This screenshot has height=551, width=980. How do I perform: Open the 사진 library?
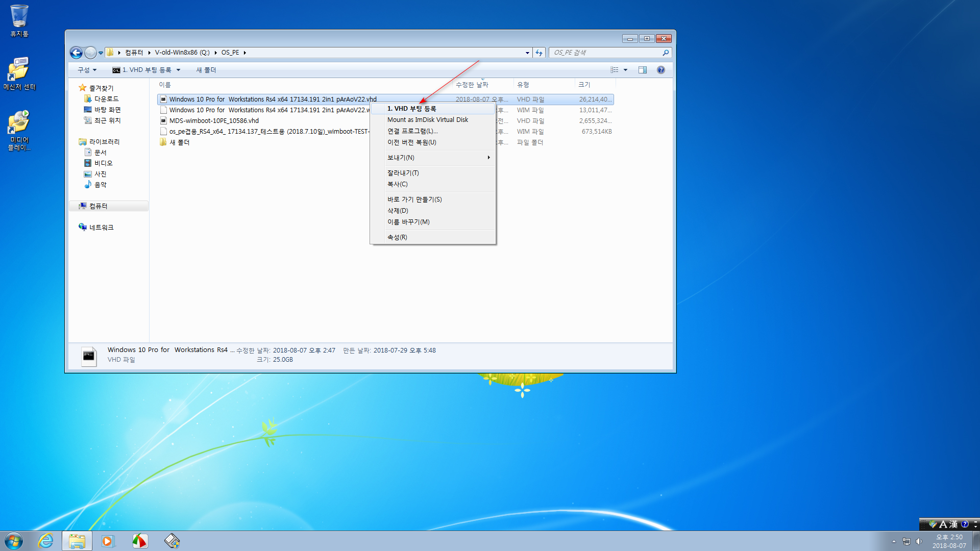click(x=100, y=174)
